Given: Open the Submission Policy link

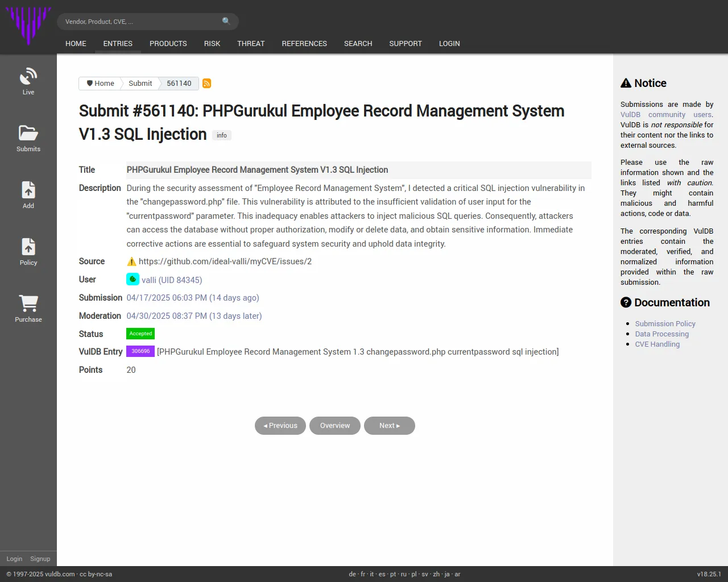Looking at the screenshot, I should pyautogui.click(x=665, y=324).
